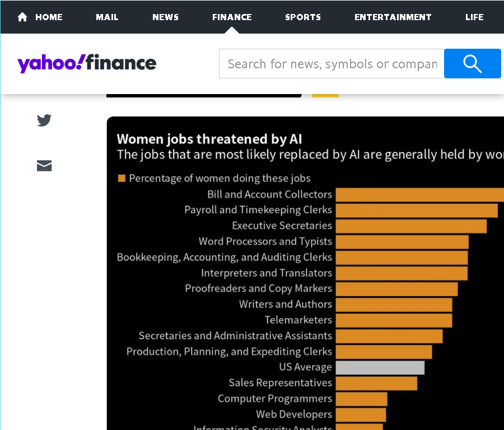Click the Executive Secretaries bar
The width and height of the screenshot is (504, 430).
[x=411, y=226]
